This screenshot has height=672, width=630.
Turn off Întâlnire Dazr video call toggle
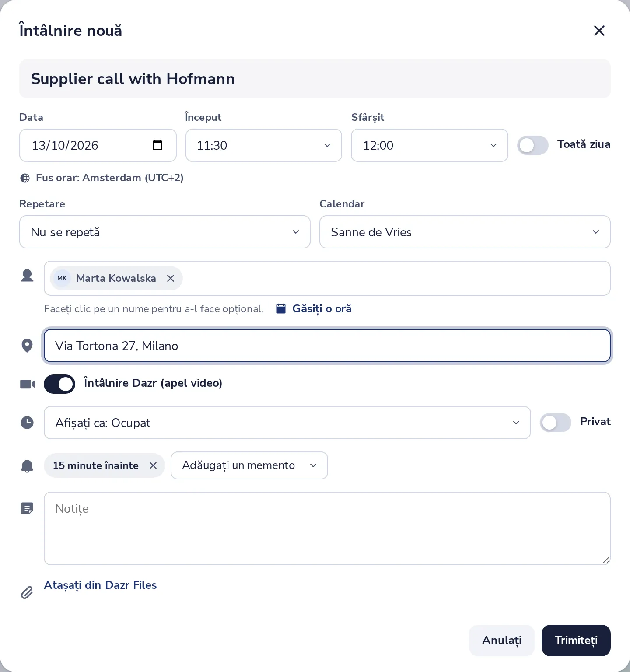pyautogui.click(x=59, y=384)
